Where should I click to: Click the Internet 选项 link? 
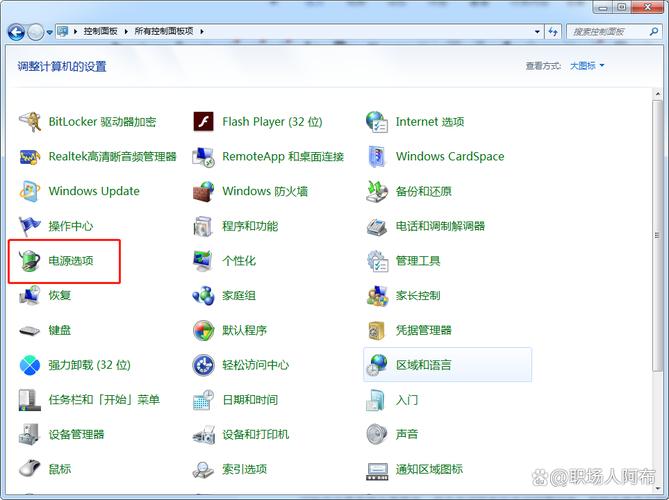point(430,122)
